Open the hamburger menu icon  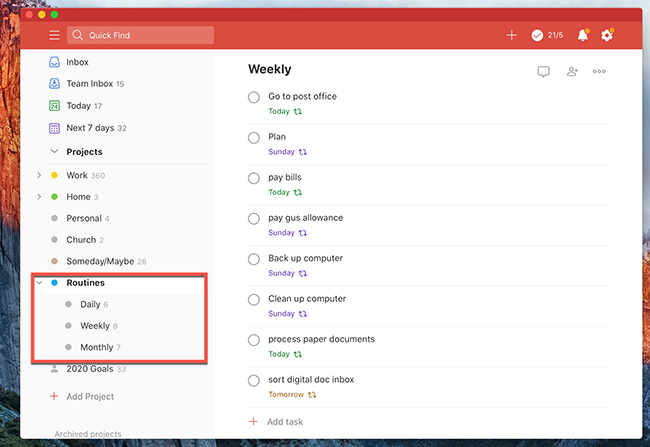point(54,35)
